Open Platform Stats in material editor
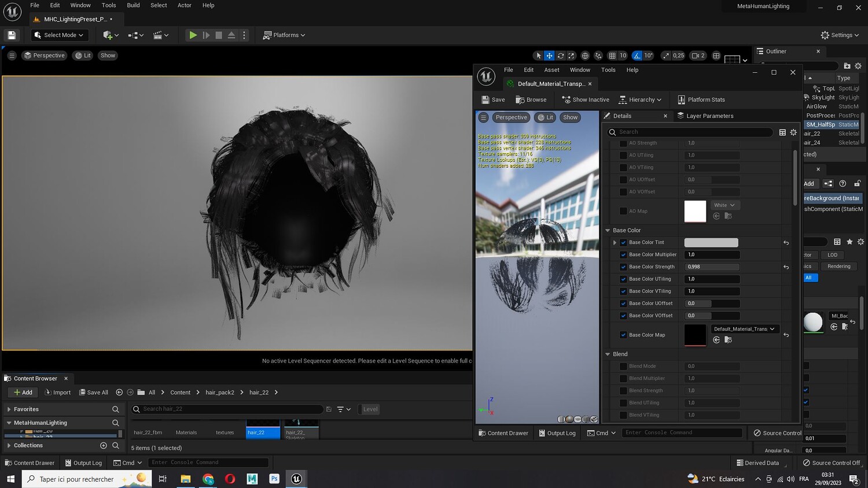Viewport: 868px width, 488px height. [x=701, y=99]
